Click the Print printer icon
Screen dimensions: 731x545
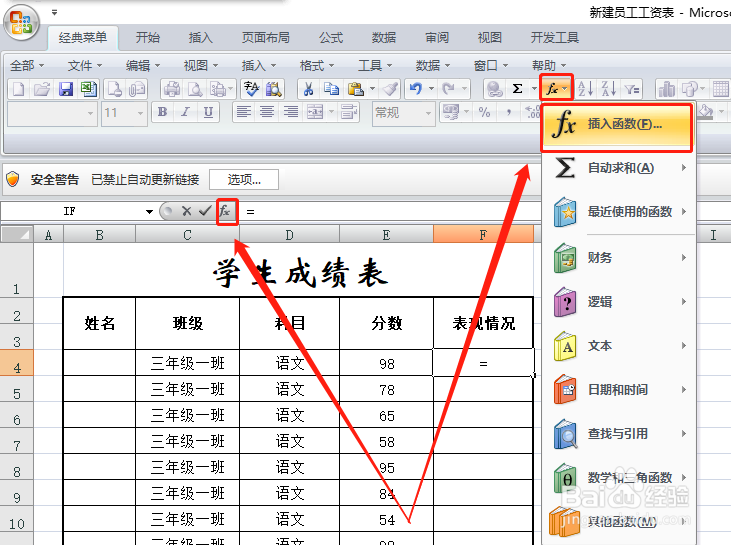tap(172, 89)
